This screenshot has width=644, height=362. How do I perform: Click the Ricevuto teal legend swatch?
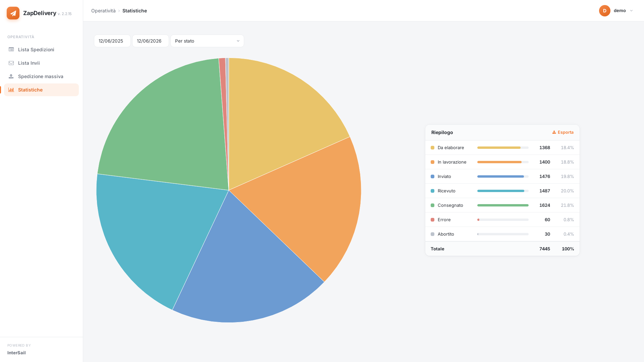[432, 191]
